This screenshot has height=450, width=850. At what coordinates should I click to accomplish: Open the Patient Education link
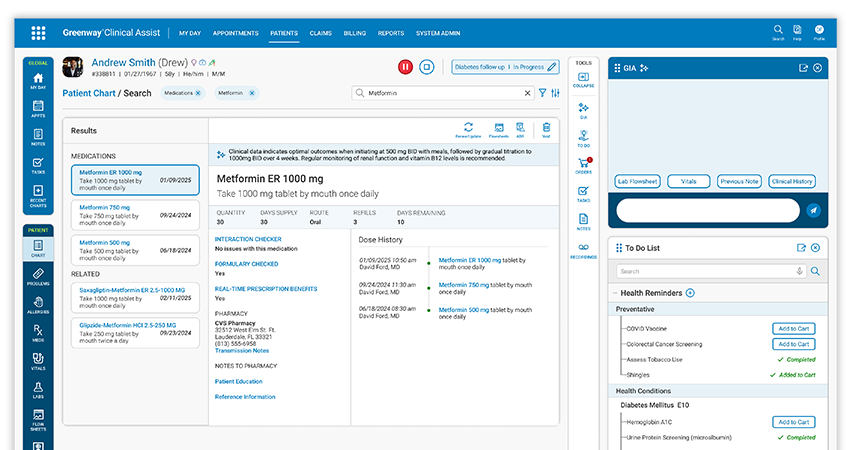238,381
